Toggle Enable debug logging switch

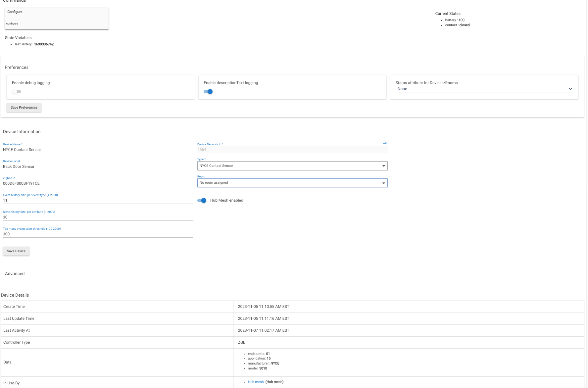click(x=16, y=92)
